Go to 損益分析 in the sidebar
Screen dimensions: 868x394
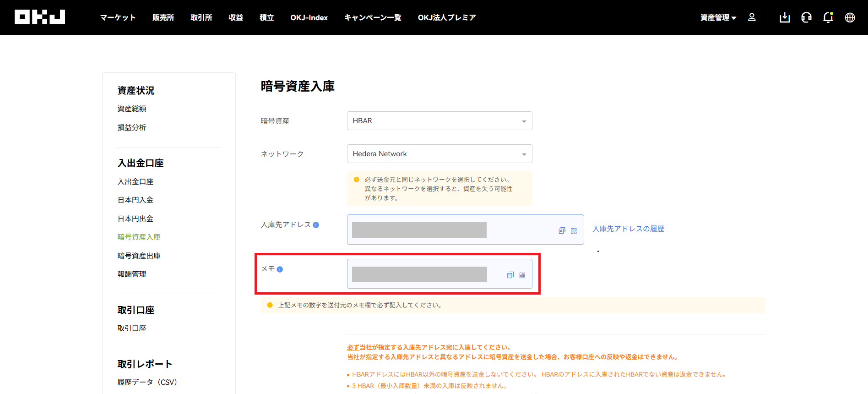tap(132, 127)
